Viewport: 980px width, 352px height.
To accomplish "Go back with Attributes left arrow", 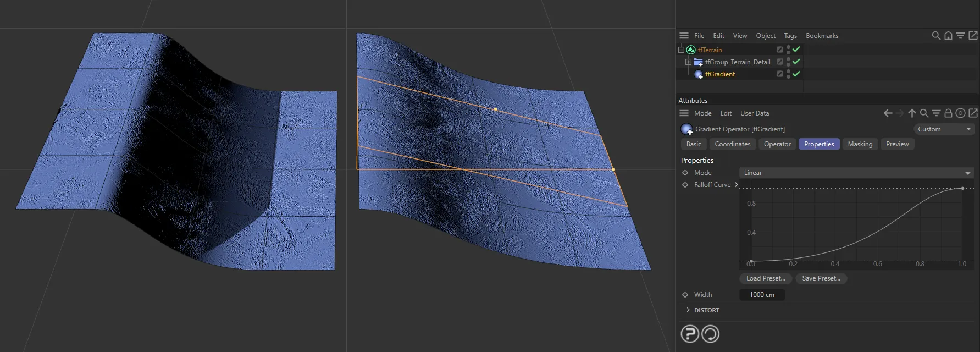I will point(888,113).
